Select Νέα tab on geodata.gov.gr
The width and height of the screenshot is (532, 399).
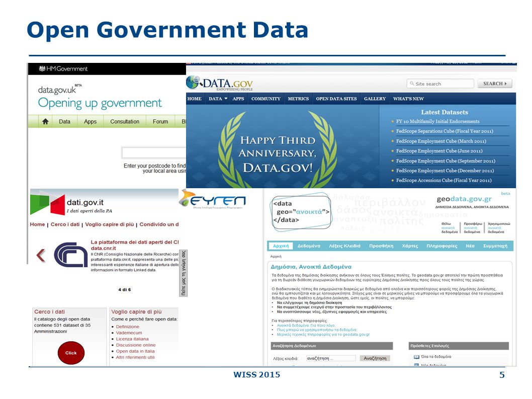coord(470,246)
